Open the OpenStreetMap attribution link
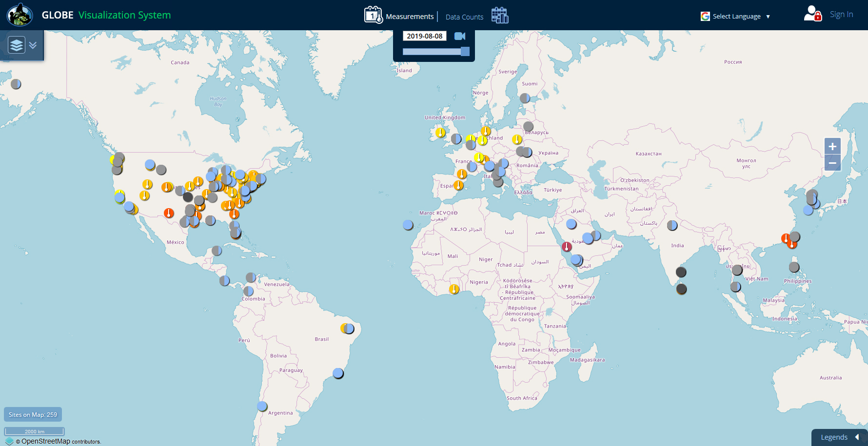Image resolution: width=868 pixels, height=446 pixels. pyautogui.click(x=45, y=441)
